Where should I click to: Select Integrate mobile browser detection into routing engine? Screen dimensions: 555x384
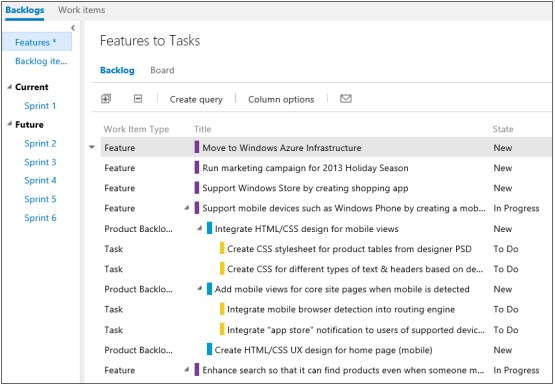coord(341,309)
